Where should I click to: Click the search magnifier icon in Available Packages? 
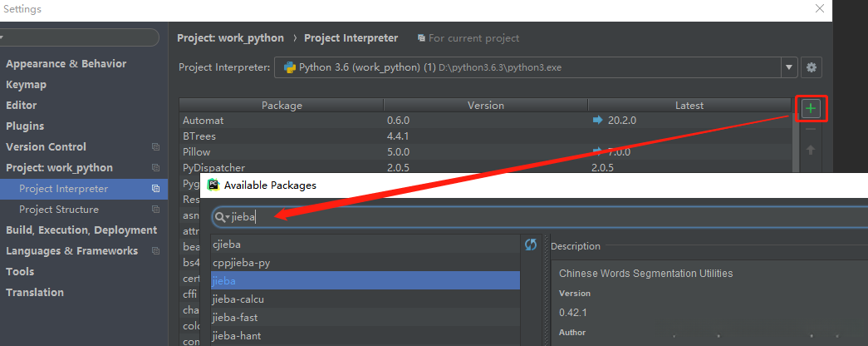222,217
